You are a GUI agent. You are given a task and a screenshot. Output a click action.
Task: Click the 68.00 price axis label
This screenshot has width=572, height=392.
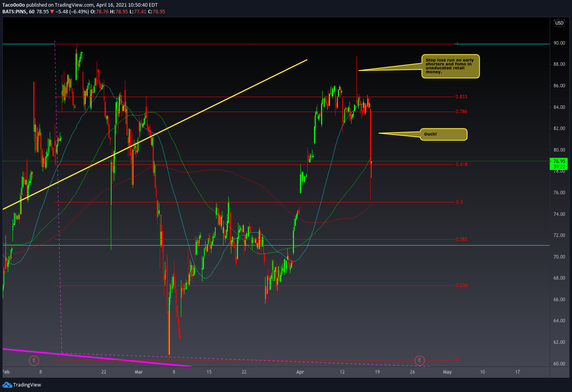(559, 278)
